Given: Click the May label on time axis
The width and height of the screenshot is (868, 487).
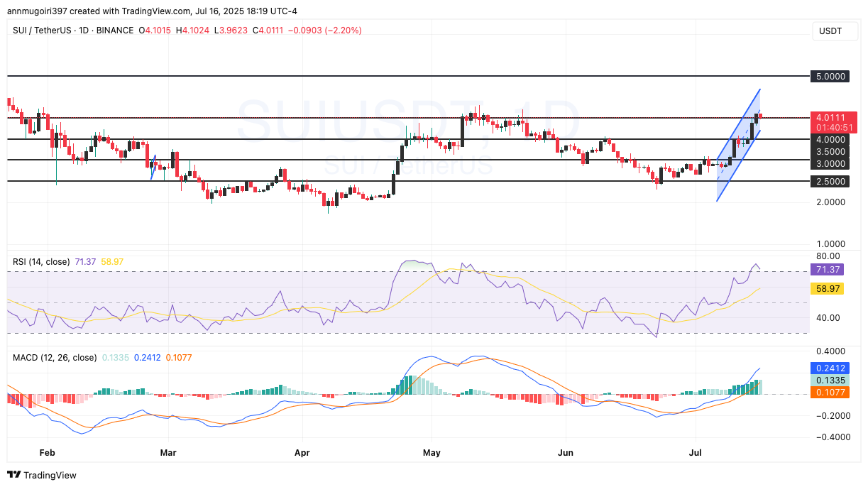Looking at the screenshot, I should coord(432,452).
